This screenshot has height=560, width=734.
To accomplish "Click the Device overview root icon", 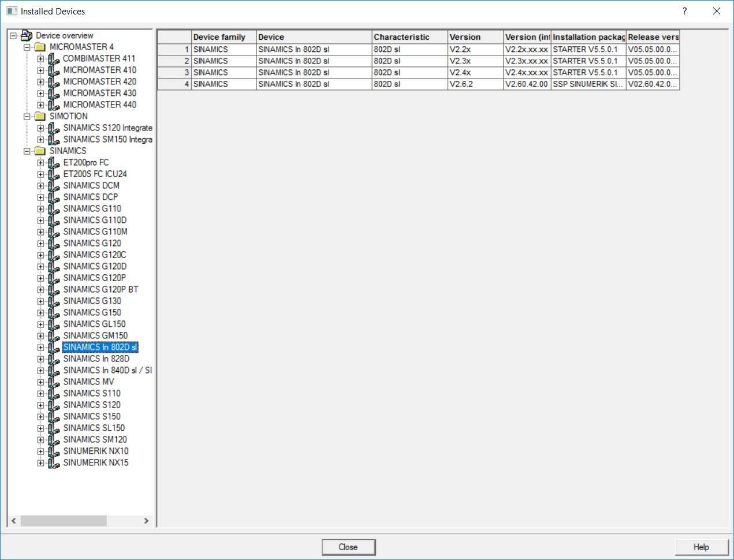I will (x=27, y=36).
